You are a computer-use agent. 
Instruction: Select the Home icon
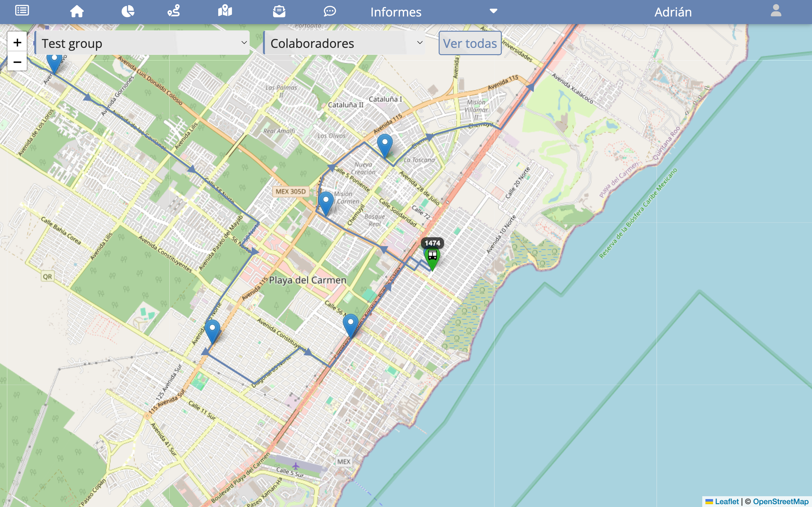click(77, 11)
